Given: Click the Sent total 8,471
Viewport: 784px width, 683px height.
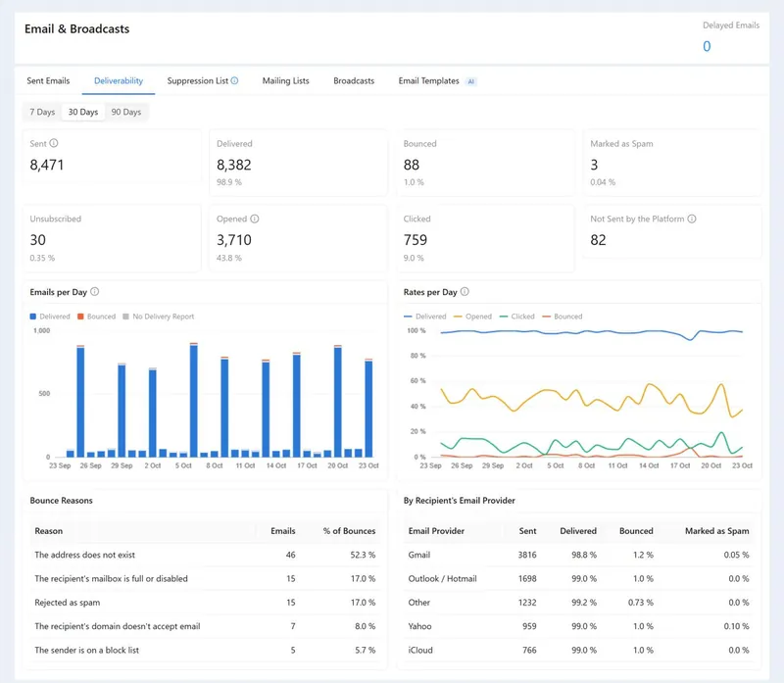Looking at the screenshot, I should 47,165.
